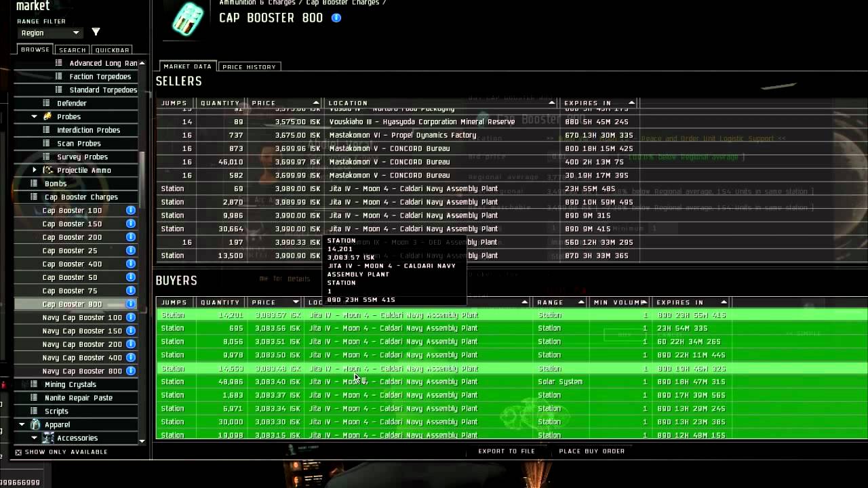Screen dimensions: 868x488
Task: Click the Bombs group list icon
Action: click(x=34, y=184)
